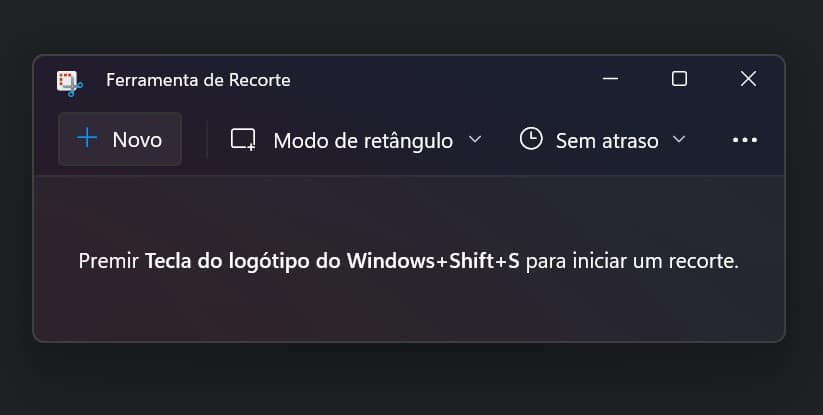Expand the chevron beside Modo de retângulo
Screen dimensions: 823x415
coord(475,139)
